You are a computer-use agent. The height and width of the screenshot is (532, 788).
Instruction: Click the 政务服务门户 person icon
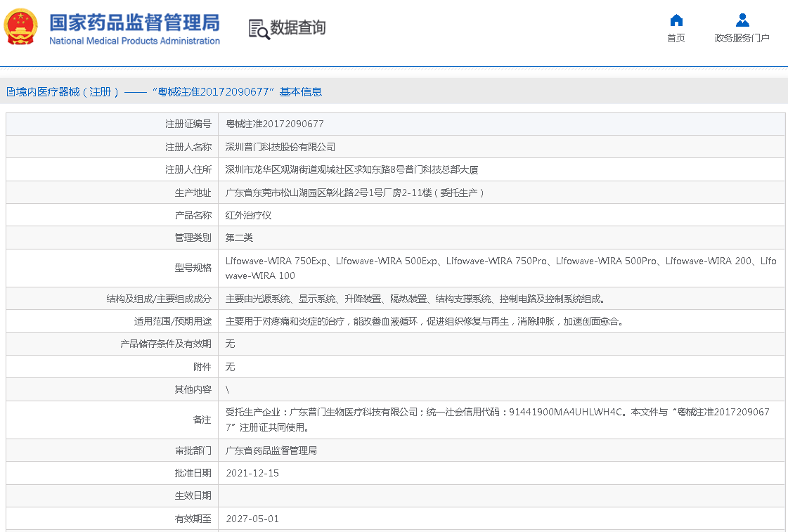click(742, 20)
